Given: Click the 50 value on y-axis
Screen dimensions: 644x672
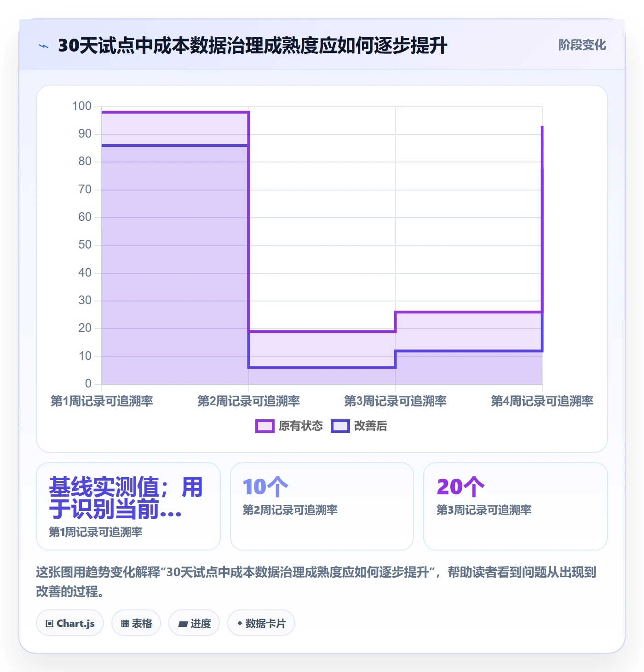Looking at the screenshot, I should click(85, 244).
